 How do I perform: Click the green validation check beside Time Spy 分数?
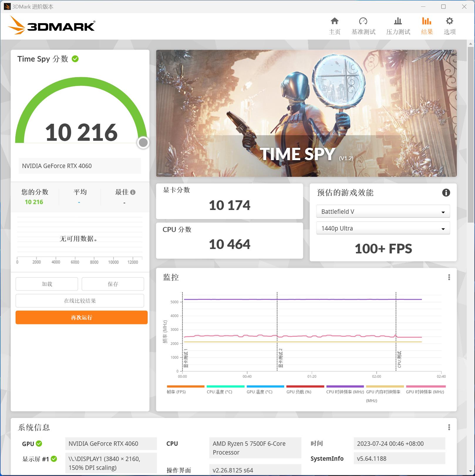coord(75,59)
